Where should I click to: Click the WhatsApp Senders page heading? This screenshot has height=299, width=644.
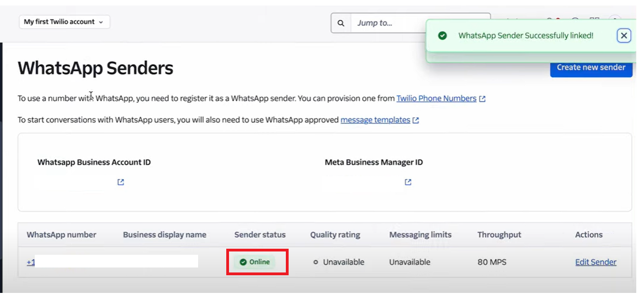95,69
